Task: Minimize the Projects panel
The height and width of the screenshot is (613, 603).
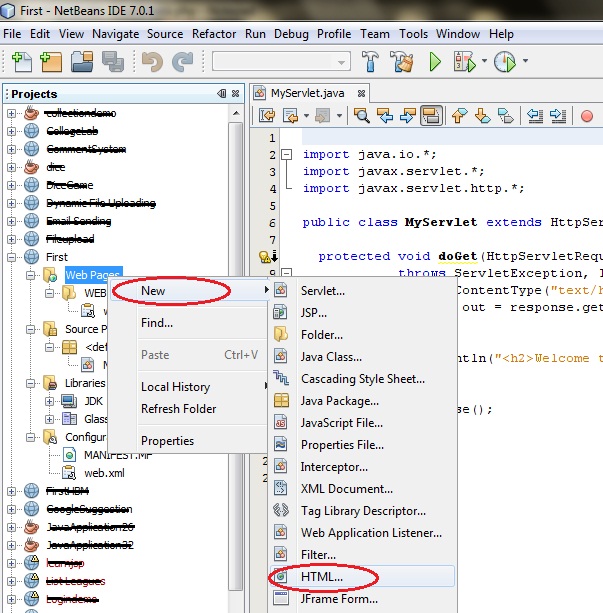Action: click(221, 93)
